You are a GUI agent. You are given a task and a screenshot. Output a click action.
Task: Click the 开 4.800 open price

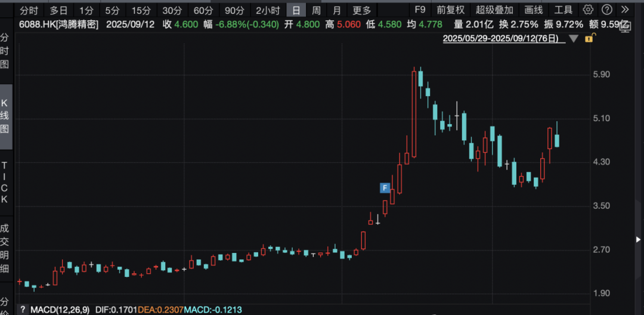coord(302,24)
